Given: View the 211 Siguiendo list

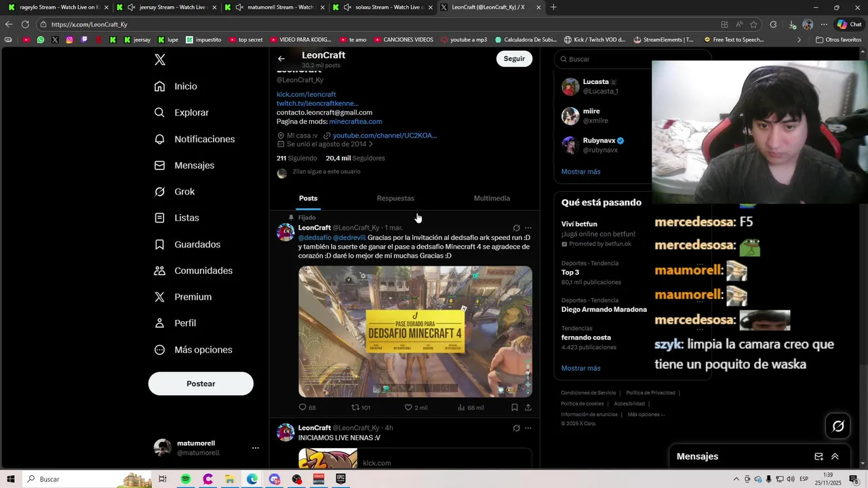Looking at the screenshot, I should click(x=296, y=159).
